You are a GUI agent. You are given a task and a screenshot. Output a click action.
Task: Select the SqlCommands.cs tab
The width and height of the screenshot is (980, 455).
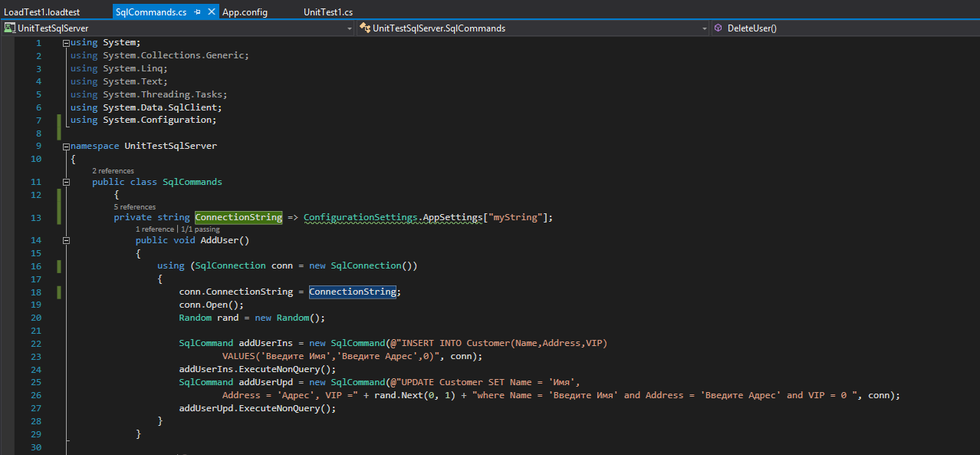click(151, 12)
